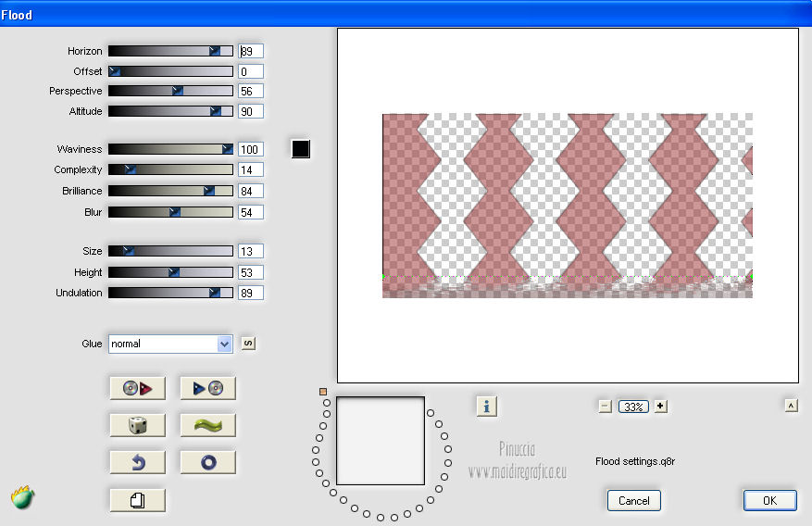Click the blue undo arrow button
Screen dimensions: 812x526
138,462
